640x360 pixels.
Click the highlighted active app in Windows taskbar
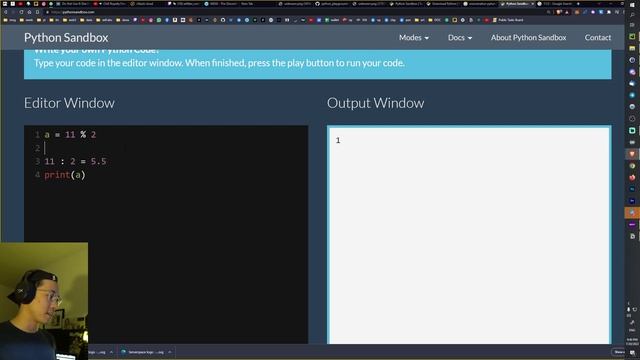[x=632, y=212]
